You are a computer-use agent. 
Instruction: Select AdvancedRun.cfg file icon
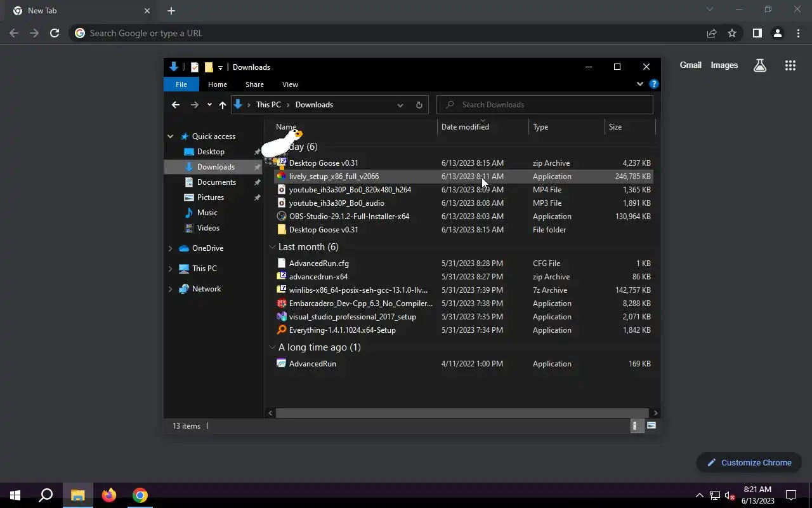click(282, 264)
